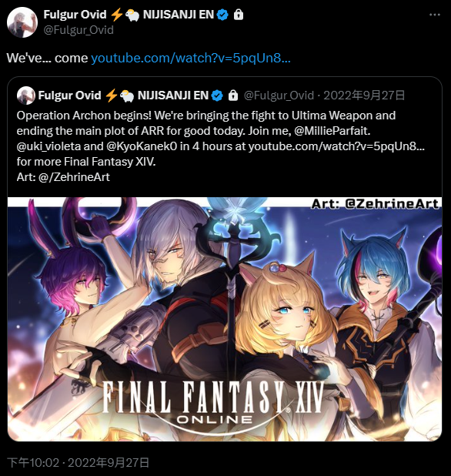The width and height of the screenshot is (451, 476).
Task: Open the @Fulgur_Ovid handle under top name
Action: pos(79,30)
